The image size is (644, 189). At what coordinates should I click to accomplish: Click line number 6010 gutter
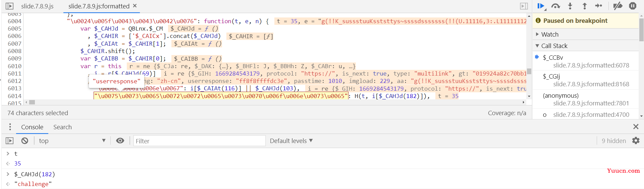coord(14,66)
